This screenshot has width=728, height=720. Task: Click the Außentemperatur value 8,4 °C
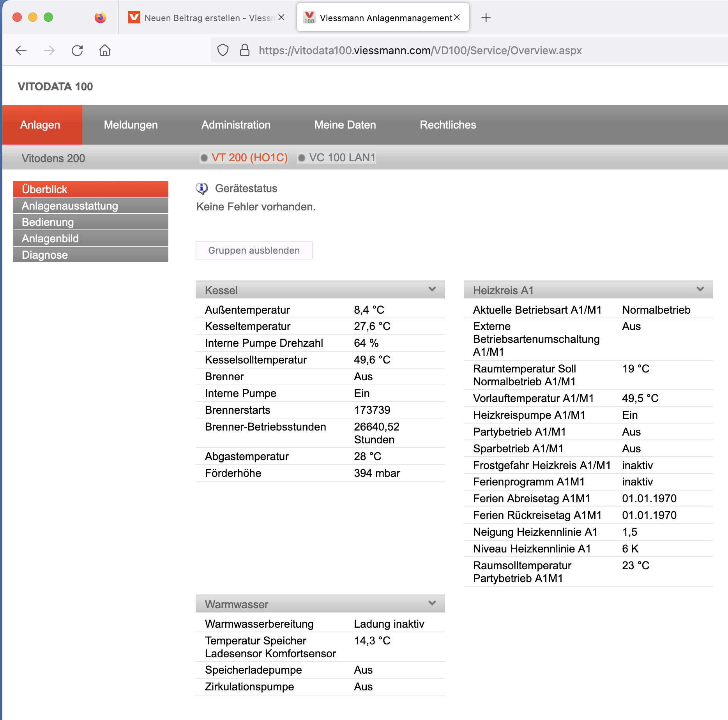click(x=369, y=310)
